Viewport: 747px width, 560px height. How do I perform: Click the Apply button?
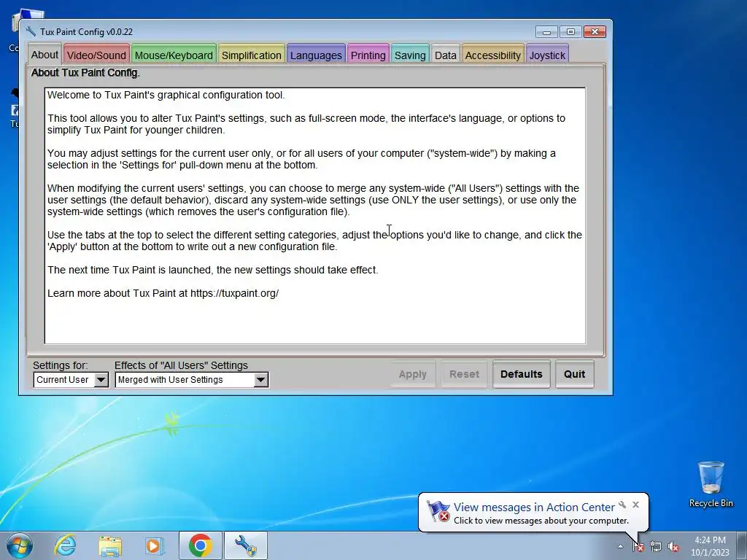[413, 374]
